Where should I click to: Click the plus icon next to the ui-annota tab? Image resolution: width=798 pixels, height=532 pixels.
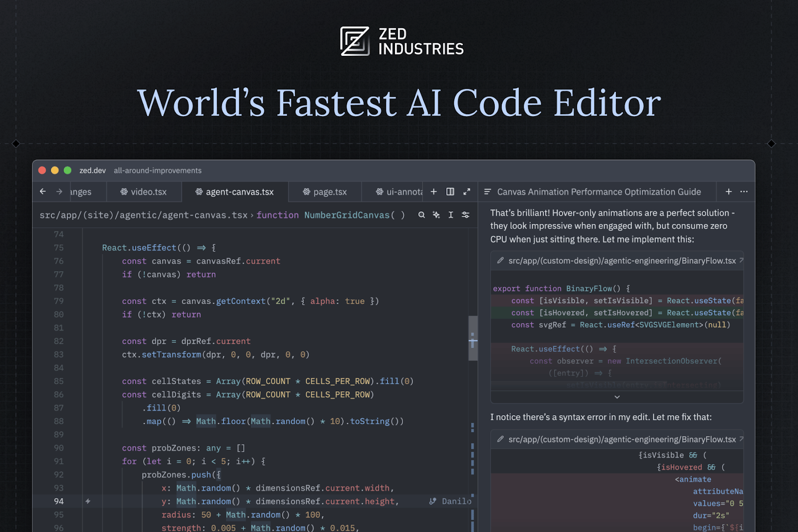click(434, 191)
